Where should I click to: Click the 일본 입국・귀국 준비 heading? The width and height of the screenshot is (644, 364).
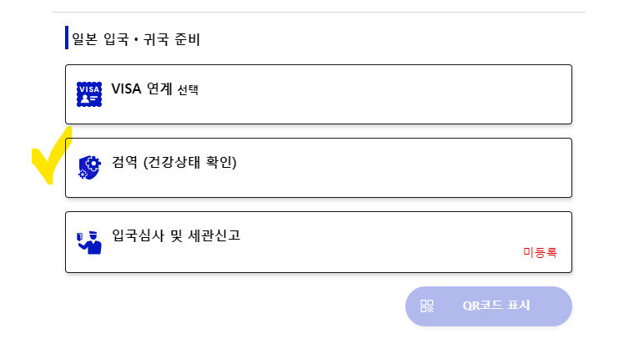pyautogui.click(x=137, y=38)
